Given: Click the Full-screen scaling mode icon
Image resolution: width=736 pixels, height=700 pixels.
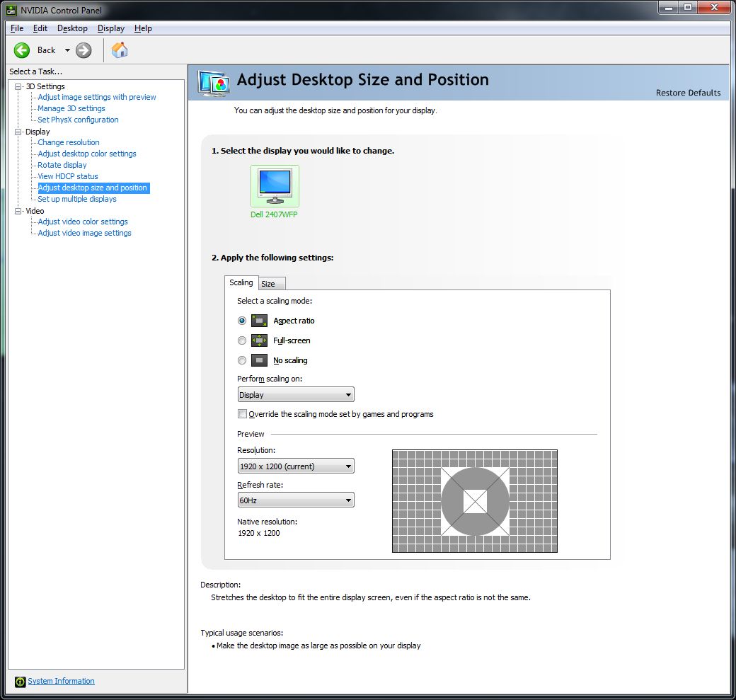Looking at the screenshot, I should (259, 340).
